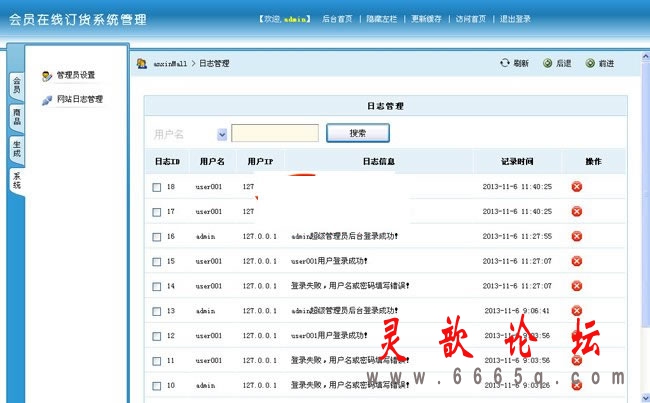Click the 用户IP column header
650x403 pixels.
click(x=260, y=162)
